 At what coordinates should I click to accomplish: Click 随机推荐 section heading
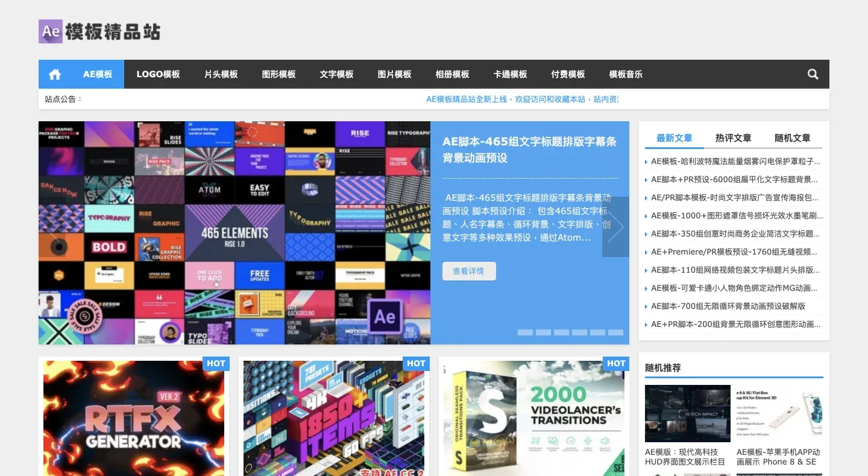coord(663,367)
